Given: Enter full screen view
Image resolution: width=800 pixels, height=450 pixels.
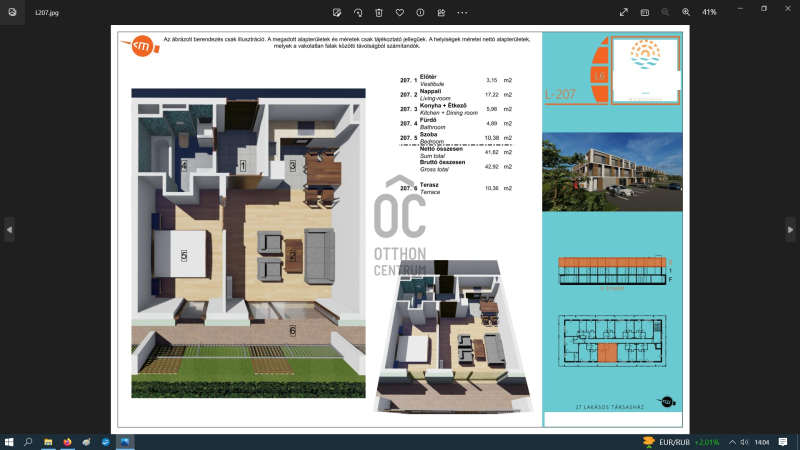Looking at the screenshot, I should click(x=624, y=12).
